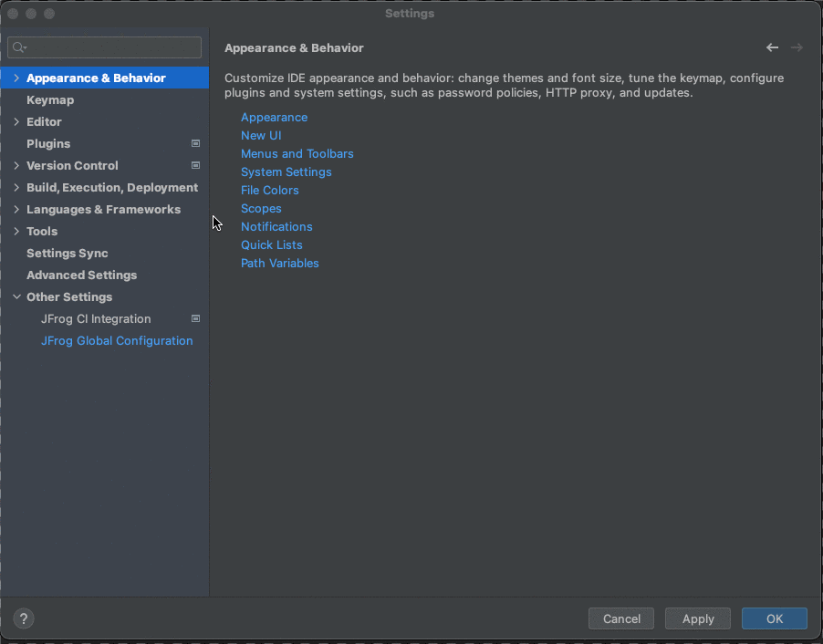The height and width of the screenshot is (644, 823).
Task: Open the Notifications settings link
Action: pyautogui.click(x=276, y=226)
